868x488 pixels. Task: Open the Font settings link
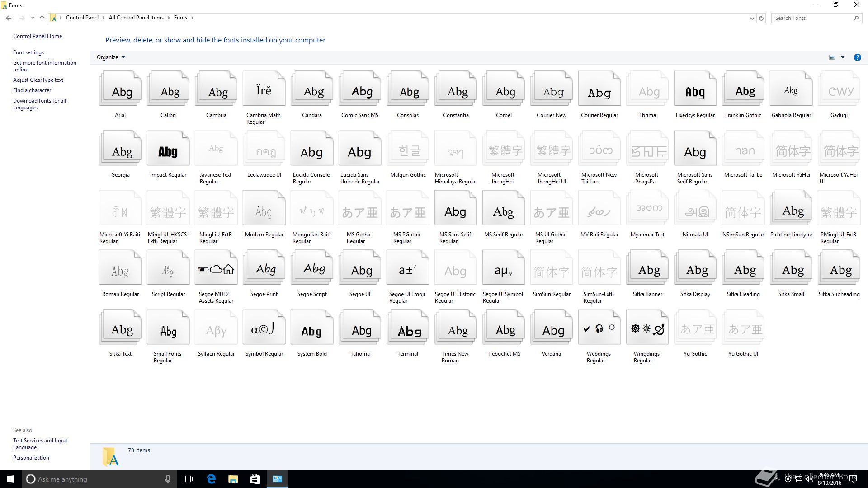28,52
